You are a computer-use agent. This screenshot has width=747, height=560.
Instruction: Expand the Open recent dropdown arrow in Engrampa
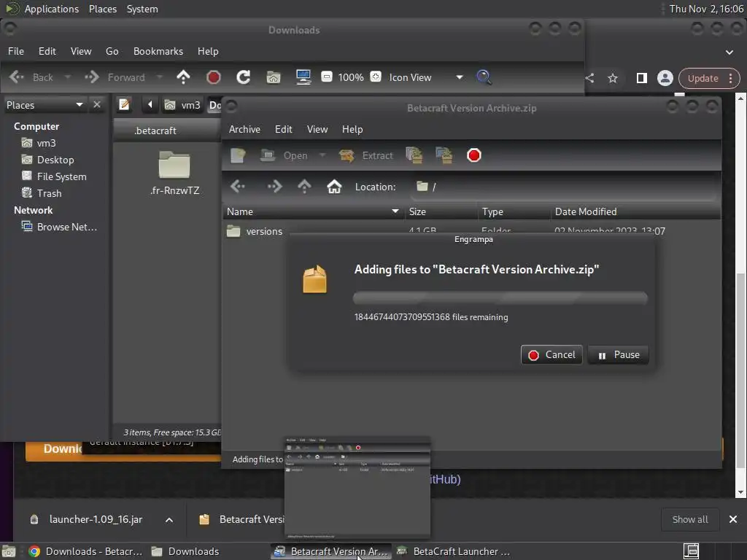click(x=322, y=155)
